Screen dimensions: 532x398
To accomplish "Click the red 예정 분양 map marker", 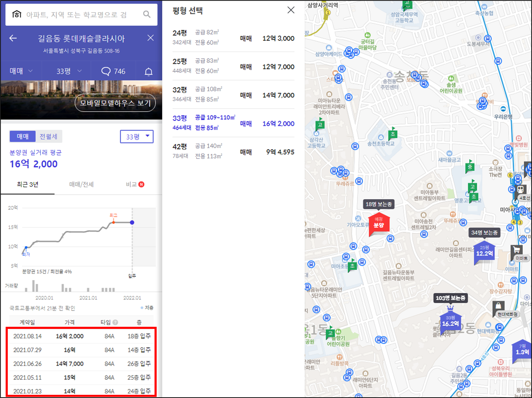I will [x=379, y=224].
